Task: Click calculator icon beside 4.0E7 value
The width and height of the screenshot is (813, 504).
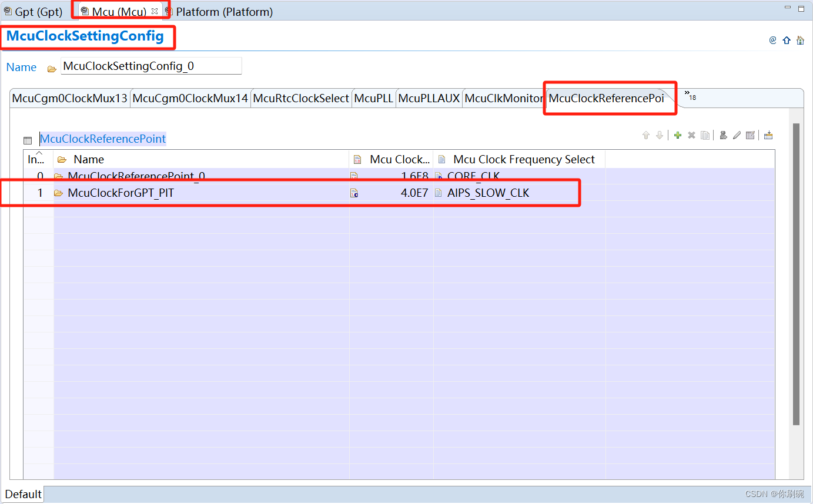Action: point(354,193)
